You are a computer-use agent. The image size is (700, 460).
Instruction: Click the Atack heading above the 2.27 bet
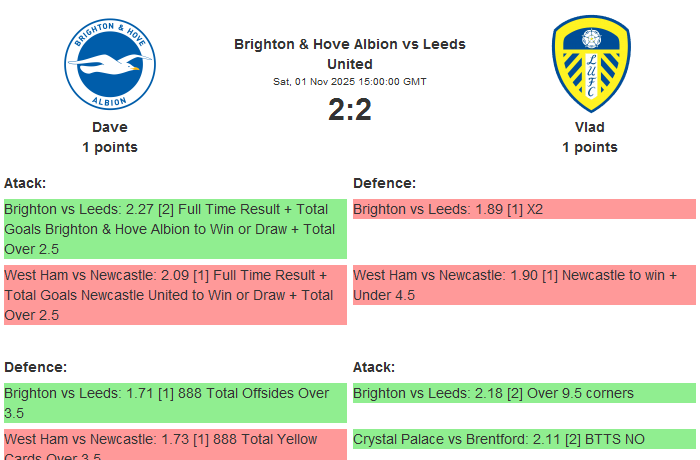25,183
